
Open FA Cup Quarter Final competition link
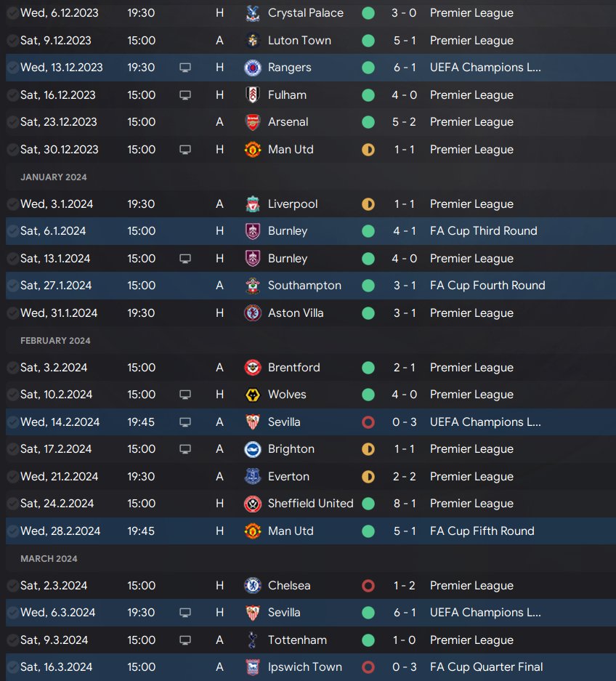point(486,667)
